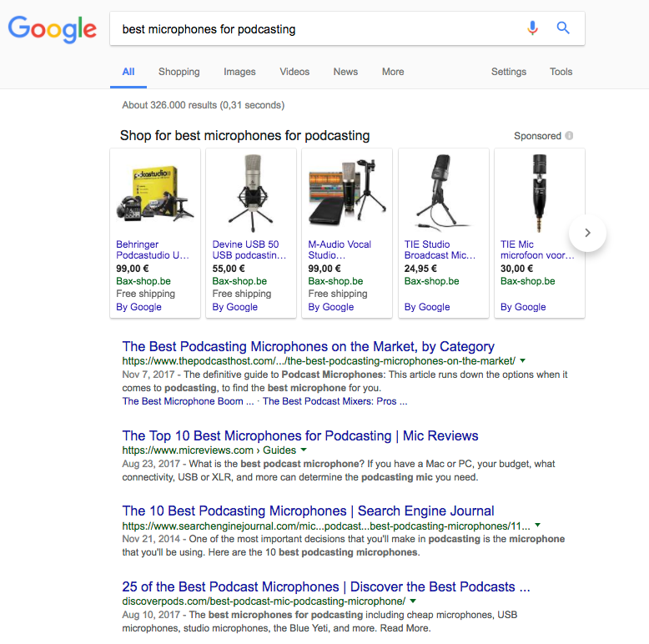Click the 55,00 € price of Devine USB 50

point(229,269)
